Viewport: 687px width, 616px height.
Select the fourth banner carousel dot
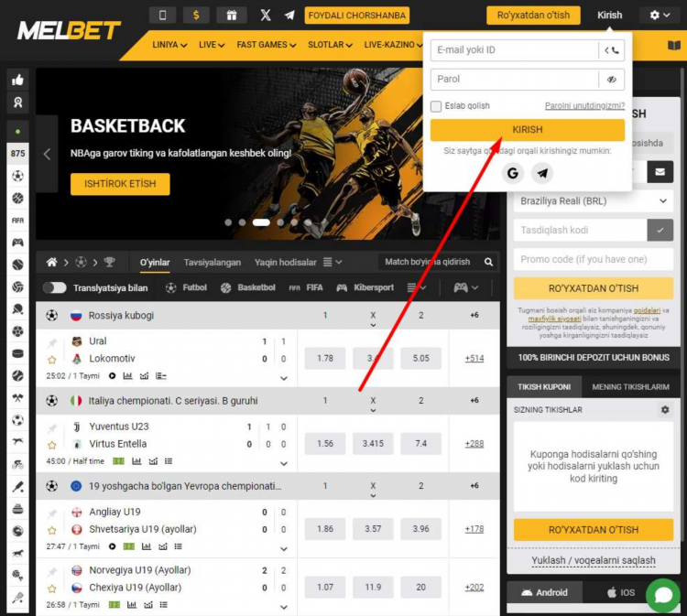point(280,222)
